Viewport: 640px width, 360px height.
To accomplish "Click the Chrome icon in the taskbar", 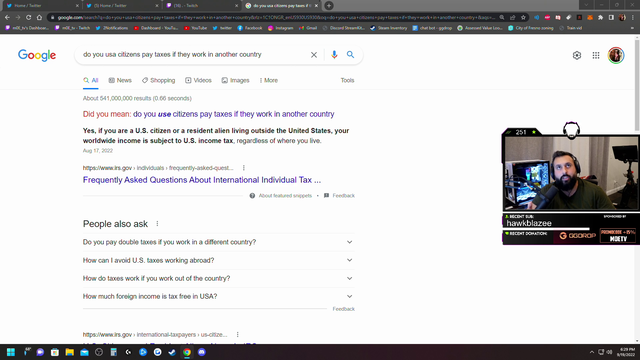I will [187, 352].
